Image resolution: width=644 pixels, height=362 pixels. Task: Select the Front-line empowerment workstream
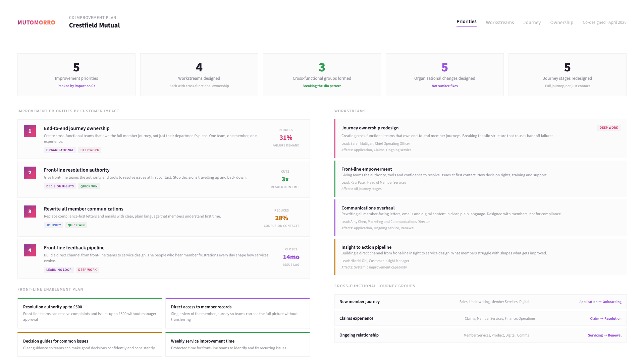click(x=480, y=178)
